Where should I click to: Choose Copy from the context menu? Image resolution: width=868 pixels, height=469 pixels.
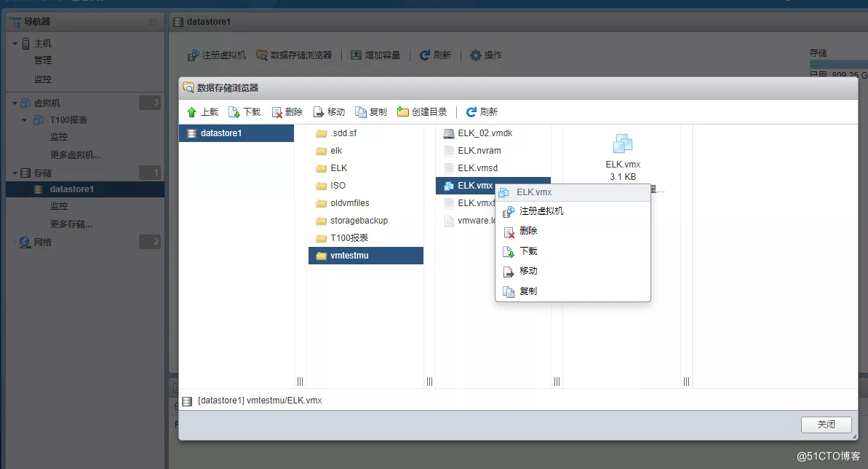(528, 291)
